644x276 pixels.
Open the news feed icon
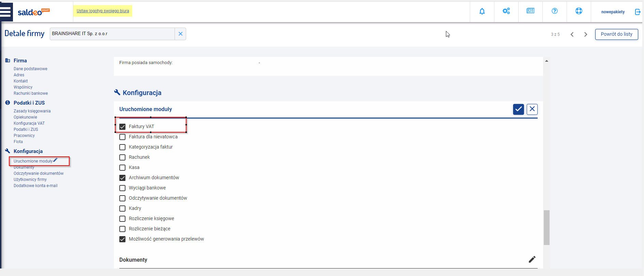pyautogui.click(x=530, y=11)
